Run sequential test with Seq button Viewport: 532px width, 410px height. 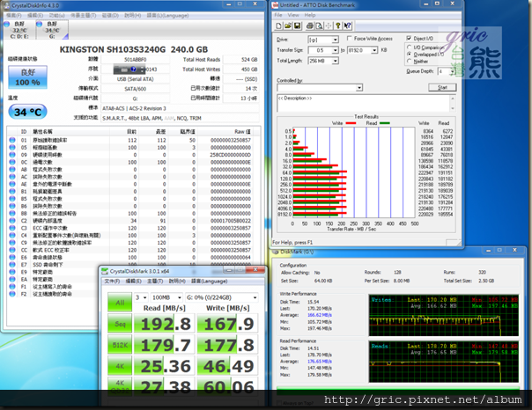(x=120, y=324)
